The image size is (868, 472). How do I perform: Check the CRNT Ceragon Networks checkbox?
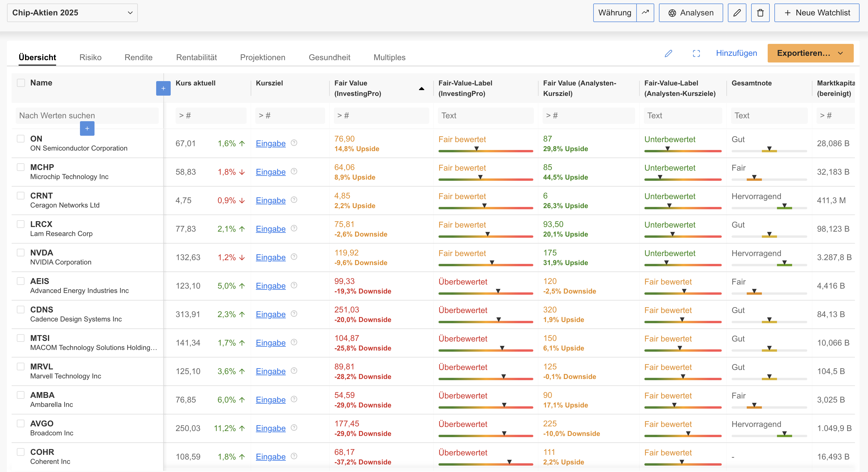[21, 195]
